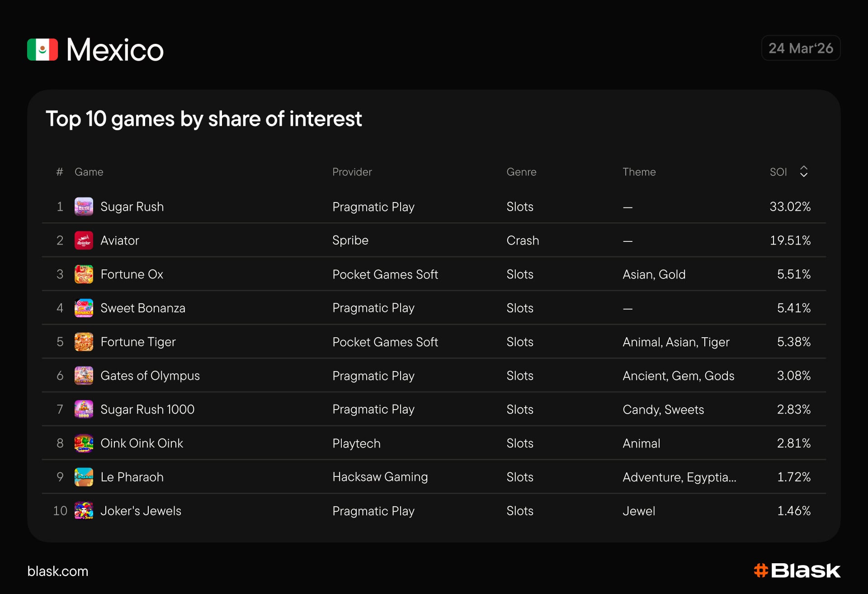The width and height of the screenshot is (868, 594).
Task: Click the Sweet Bonanza game icon
Action: pyautogui.click(x=84, y=308)
